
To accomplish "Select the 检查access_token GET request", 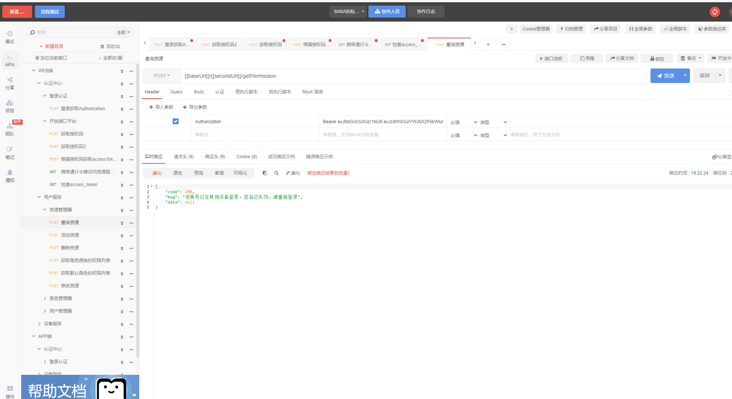I will (78, 185).
